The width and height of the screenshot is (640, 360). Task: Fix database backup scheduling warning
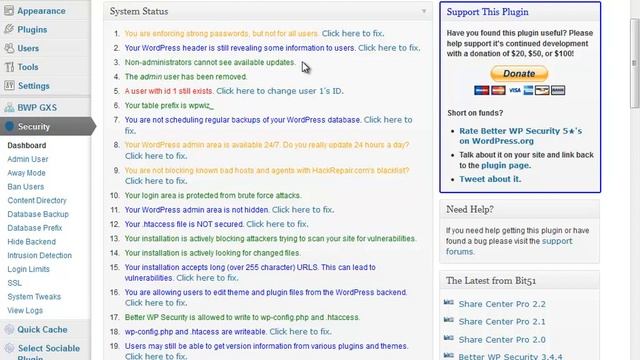388,120
